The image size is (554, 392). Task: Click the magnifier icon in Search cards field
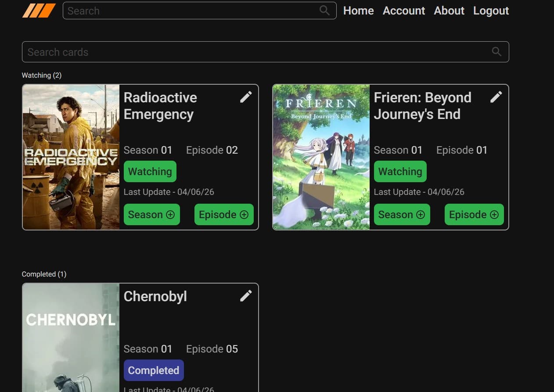[496, 52]
